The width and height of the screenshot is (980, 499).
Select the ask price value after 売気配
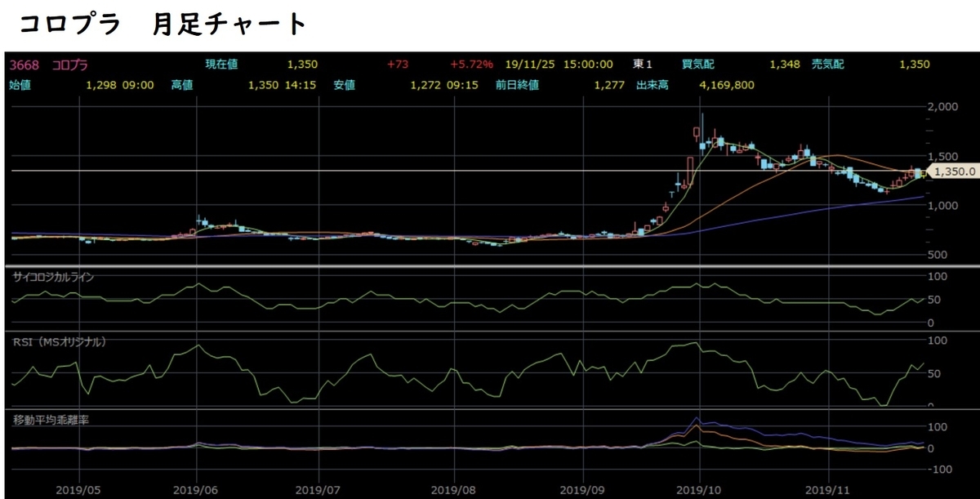pyautogui.click(x=914, y=65)
